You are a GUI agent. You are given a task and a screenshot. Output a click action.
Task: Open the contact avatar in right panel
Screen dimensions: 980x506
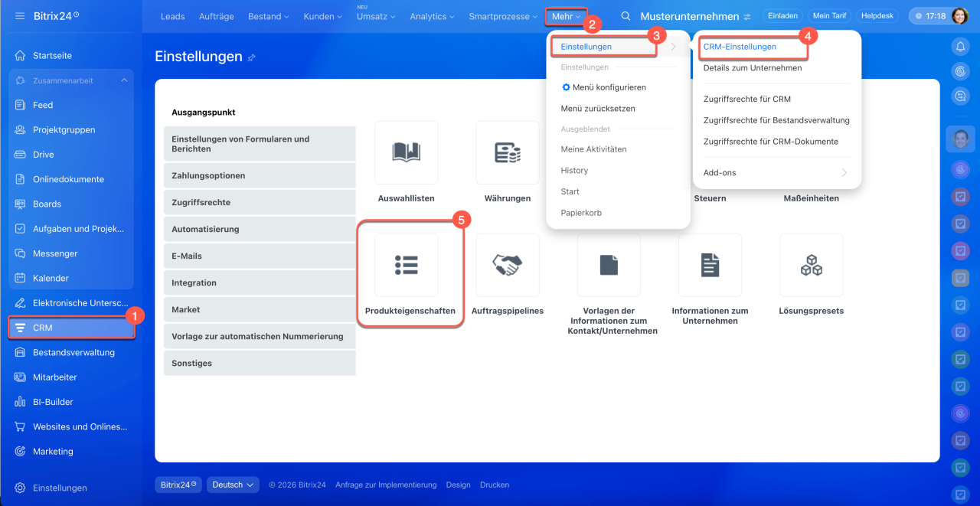[x=960, y=139]
